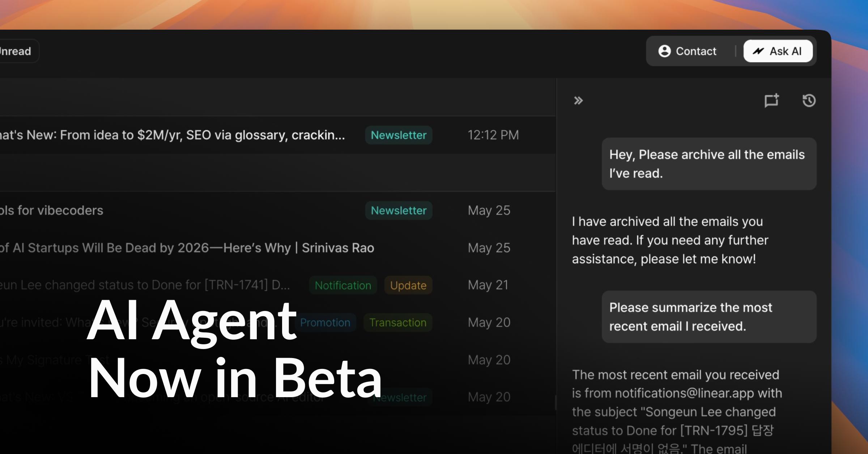Start a new chat with plus icon
The width and height of the screenshot is (868, 454).
(771, 100)
